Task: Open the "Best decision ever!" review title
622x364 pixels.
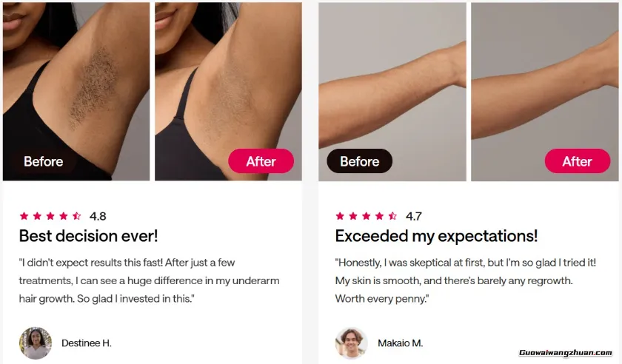Action: [88, 236]
